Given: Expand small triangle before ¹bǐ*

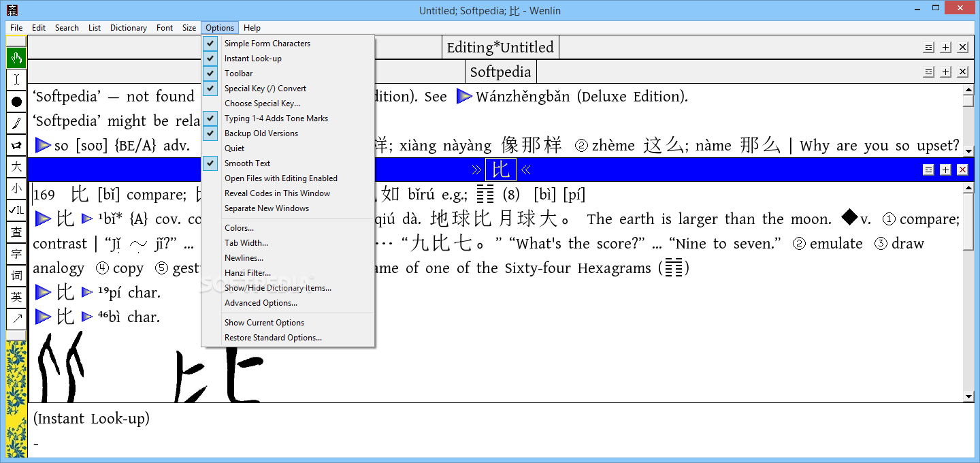Looking at the screenshot, I should click(x=87, y=219).
